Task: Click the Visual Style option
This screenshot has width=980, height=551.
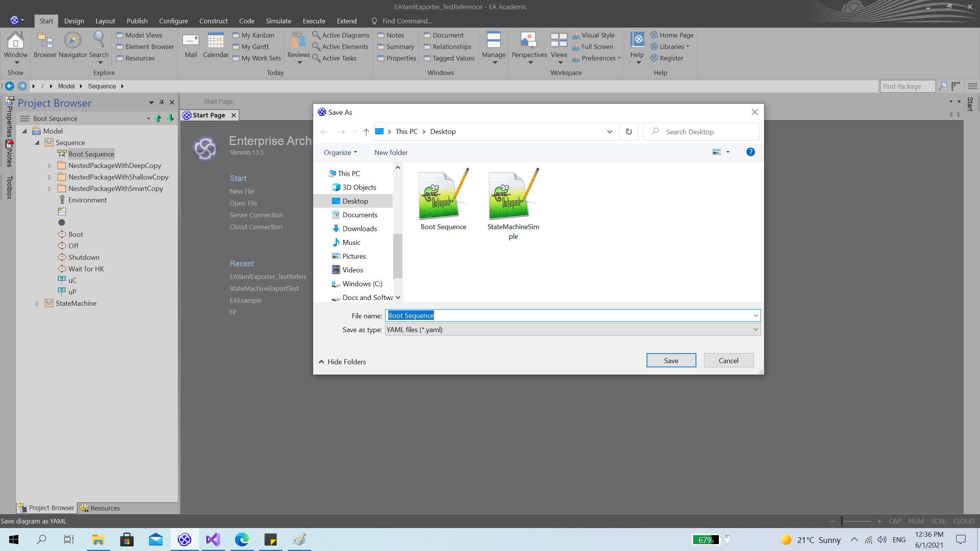Action: pyautogui.click(x=593, y=35)
